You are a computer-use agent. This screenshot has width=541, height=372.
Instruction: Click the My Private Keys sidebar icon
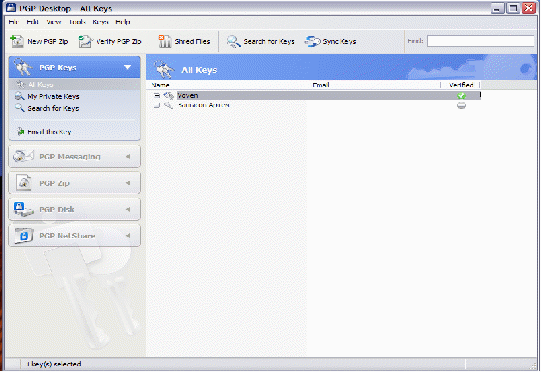20,96
